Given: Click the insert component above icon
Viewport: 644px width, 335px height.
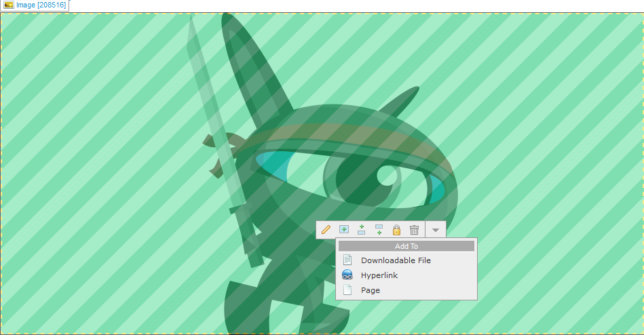Looking at the screenshot, I should (362, 229).
